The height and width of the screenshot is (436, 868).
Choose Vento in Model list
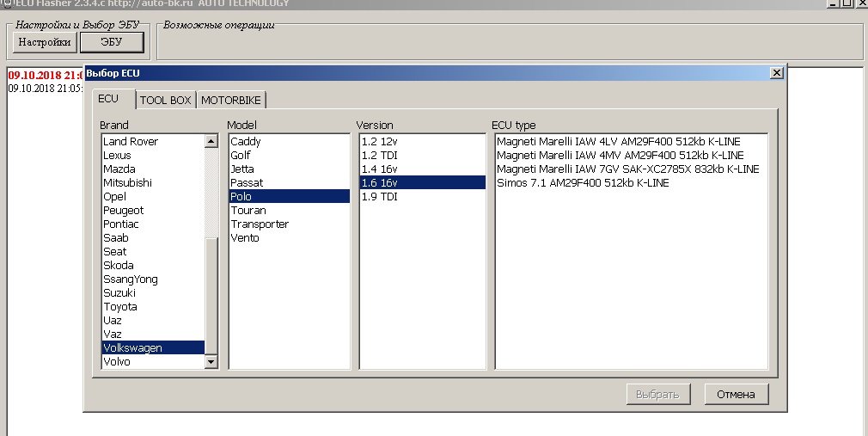pyautogui.click(x=290, y=237)
